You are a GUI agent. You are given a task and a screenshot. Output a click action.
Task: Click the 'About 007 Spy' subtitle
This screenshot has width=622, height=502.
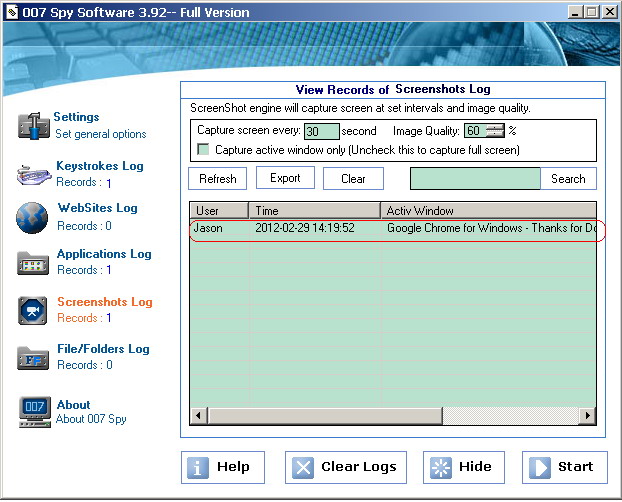coord(91,419)
